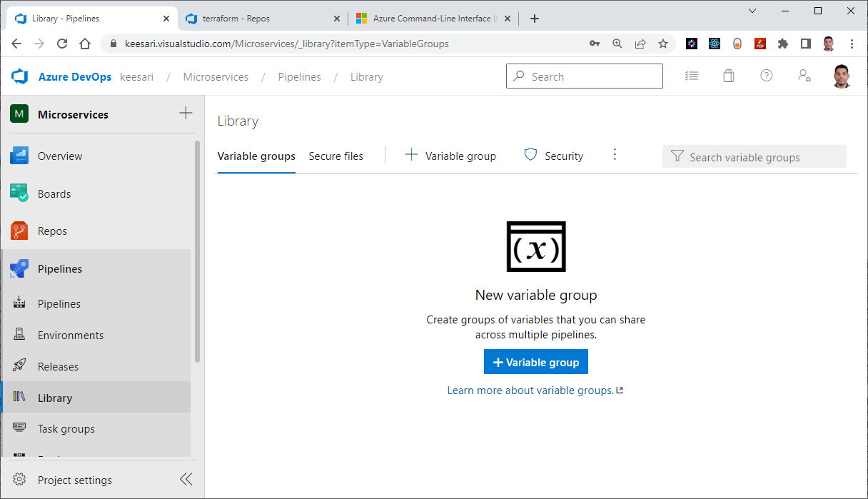Click the Security shield icon
The image size is (868, 499).
pyautogui.click(x=530, y=155)
